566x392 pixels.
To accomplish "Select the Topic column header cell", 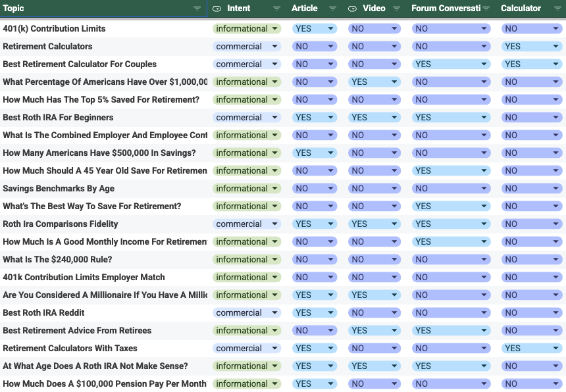I will pos(99,9).
